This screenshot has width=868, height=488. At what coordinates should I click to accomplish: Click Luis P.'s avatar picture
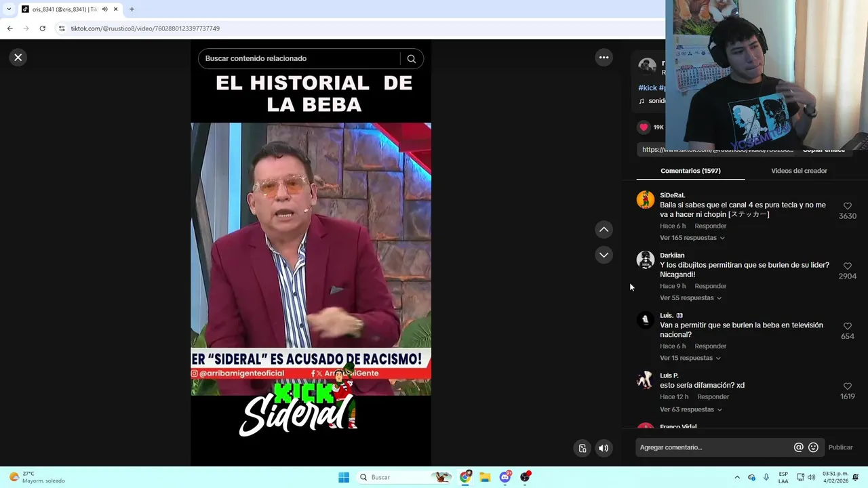coord(646,380)
